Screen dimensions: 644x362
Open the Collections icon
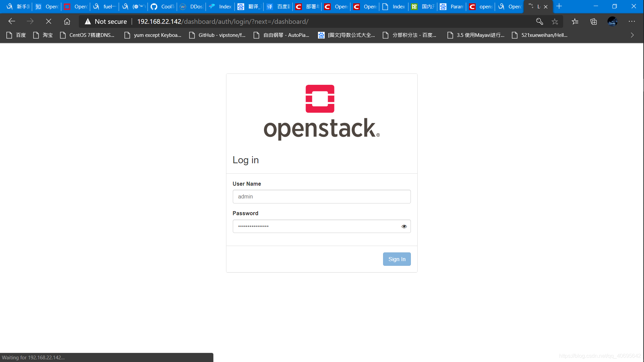594,21
